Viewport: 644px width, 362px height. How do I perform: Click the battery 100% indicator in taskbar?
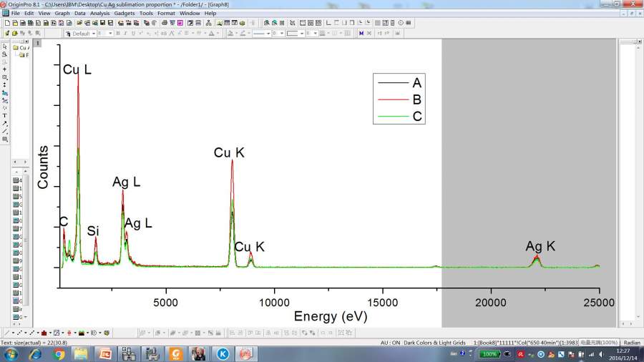pos(489,354)
